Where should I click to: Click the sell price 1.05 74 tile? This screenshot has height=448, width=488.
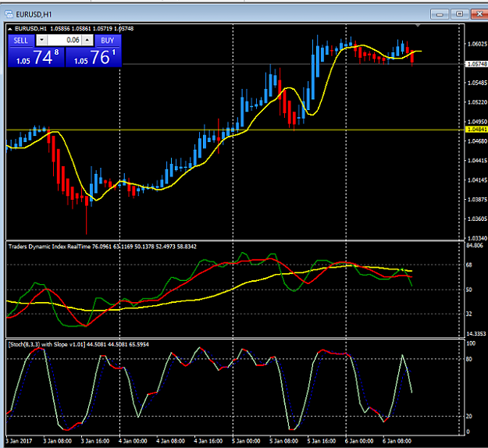[36, 57]
